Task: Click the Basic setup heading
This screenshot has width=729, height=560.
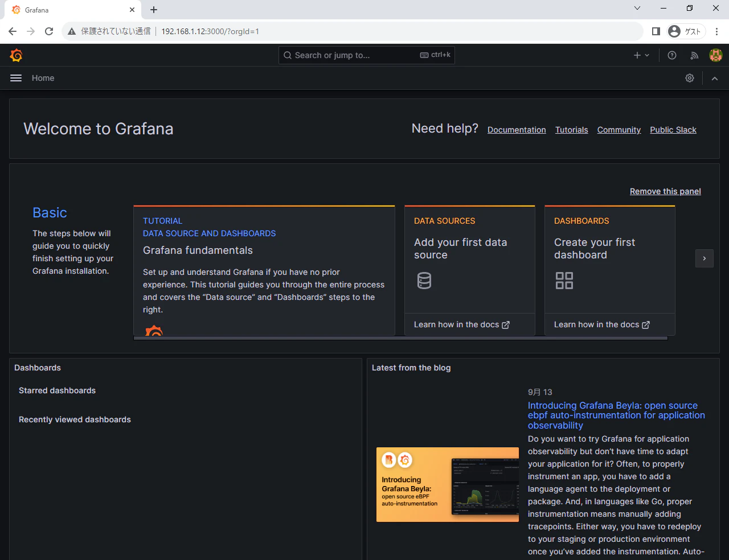Action: point(50,212)
